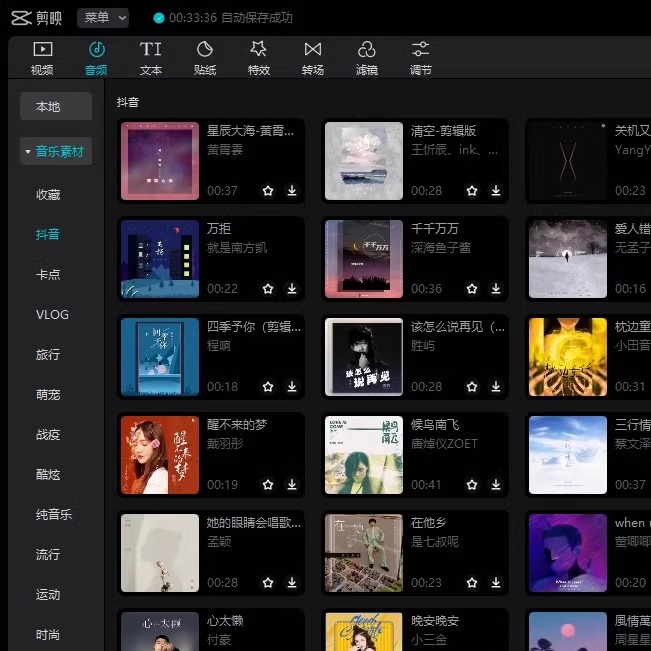Select the 酷炫 music category
Viewport: 651px width, 651px height.
click(x=48, y=475)
